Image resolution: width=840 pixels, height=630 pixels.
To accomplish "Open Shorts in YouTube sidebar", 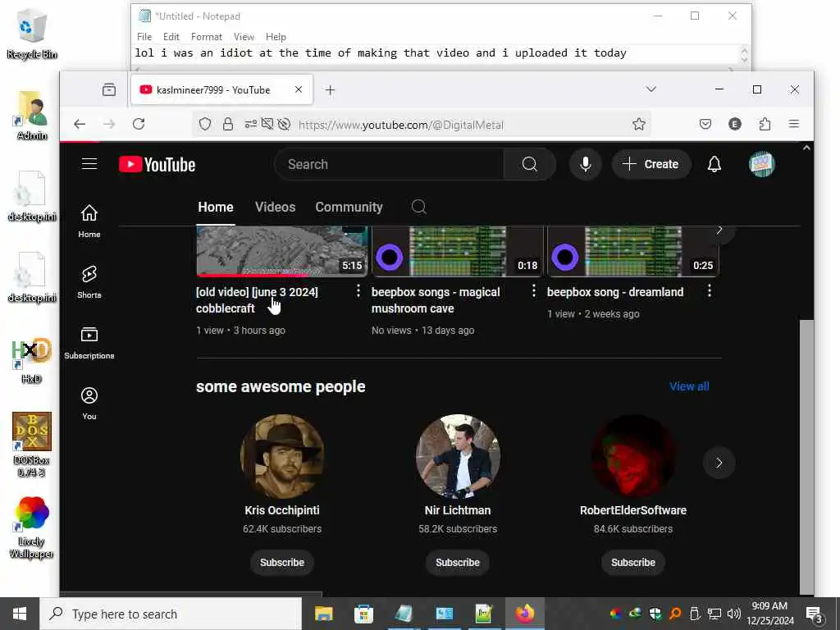I will (x=89, y=282).
